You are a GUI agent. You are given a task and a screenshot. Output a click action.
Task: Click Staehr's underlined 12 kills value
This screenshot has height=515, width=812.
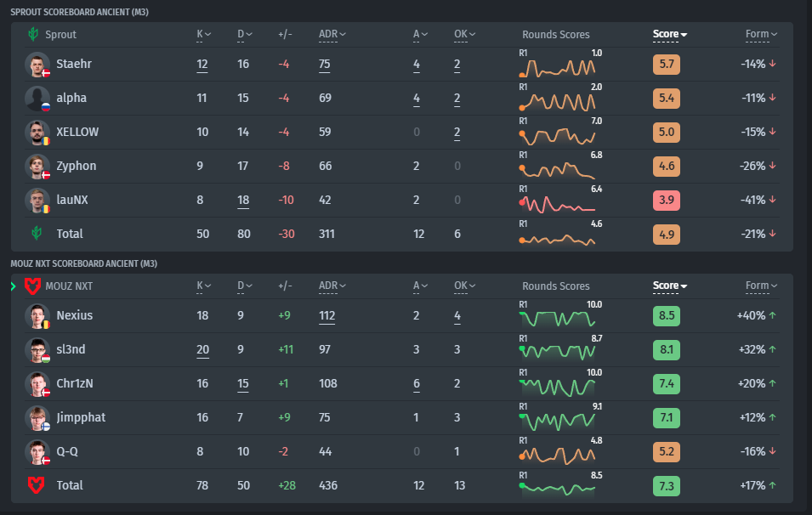(202, 65)
